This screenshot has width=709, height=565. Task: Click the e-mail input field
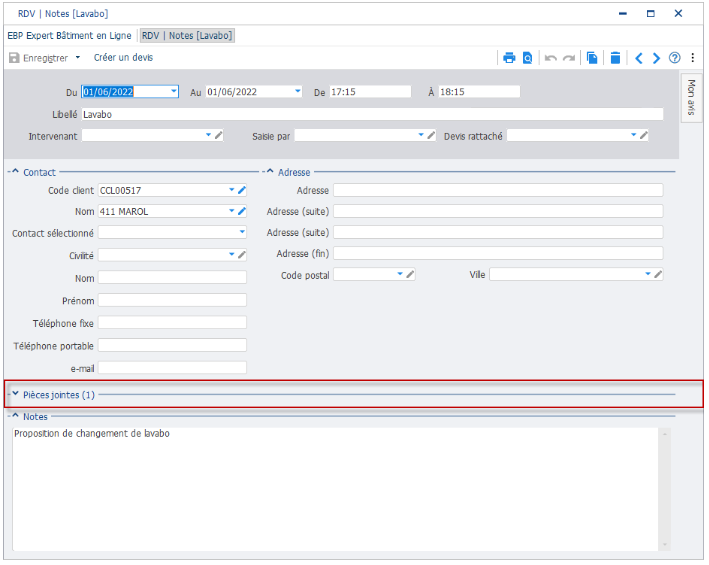(172, 367)
